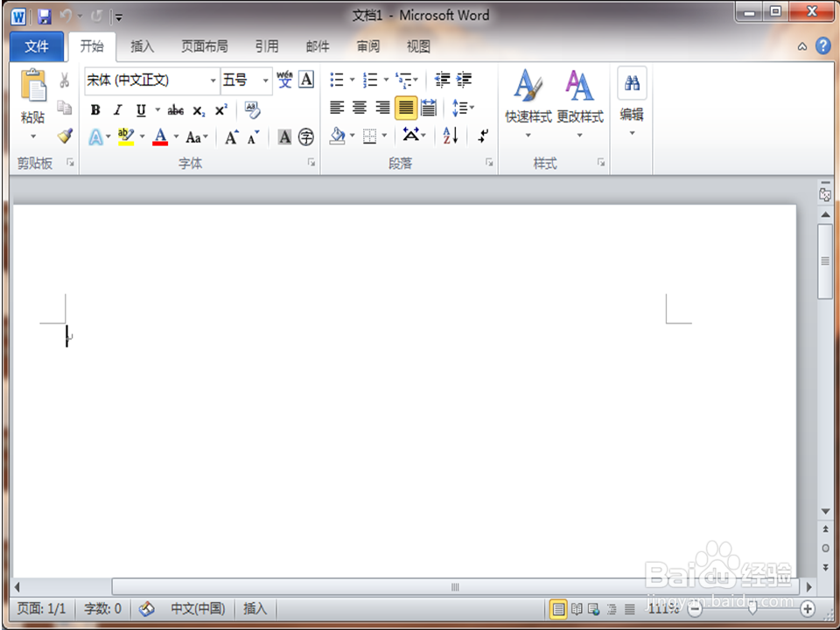This screenshot has height=630, width=840.
Task: Switch to the 邮件 Mailings tab
Action: [x=317, y=46]
